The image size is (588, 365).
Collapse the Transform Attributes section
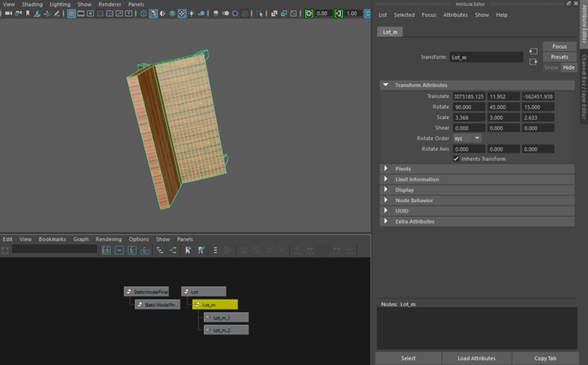click(386, 85)
